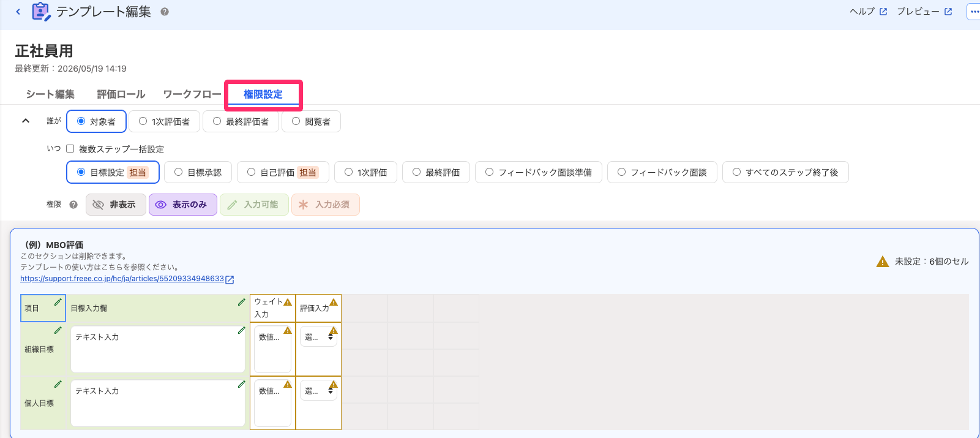Screen dimensions: 980x438
Task: Click pencil icon in 個人目標 cell
Action: tap(58, 384)
